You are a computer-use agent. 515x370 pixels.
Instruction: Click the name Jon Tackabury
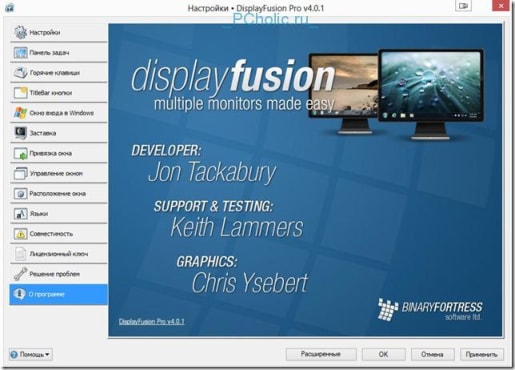(212, 172)
